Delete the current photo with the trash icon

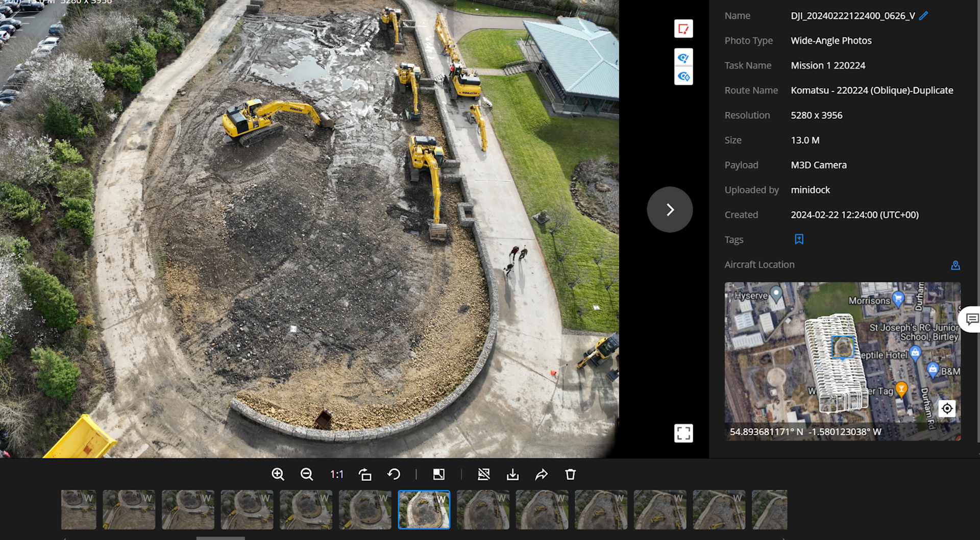(x=571, y=475)
